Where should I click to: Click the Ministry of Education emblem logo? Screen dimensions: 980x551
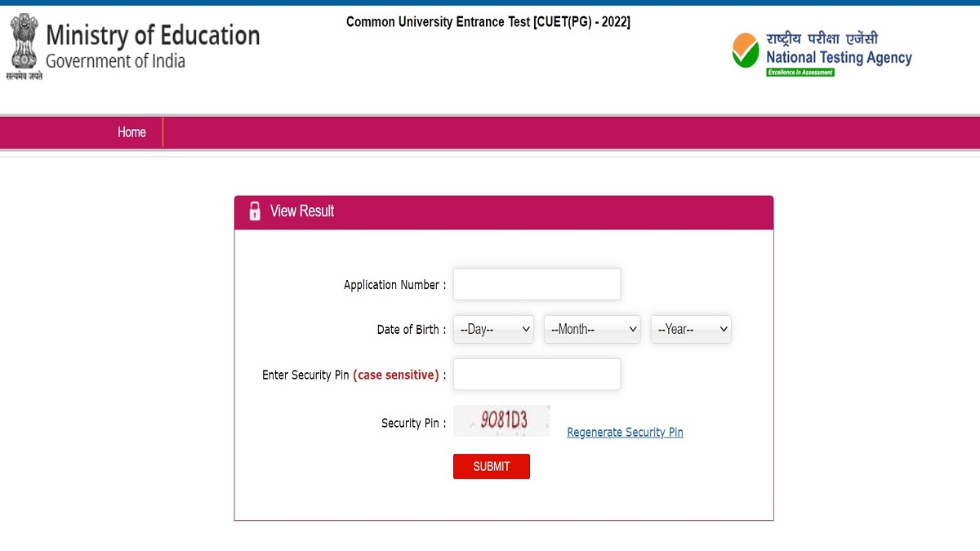coord(24,47)
